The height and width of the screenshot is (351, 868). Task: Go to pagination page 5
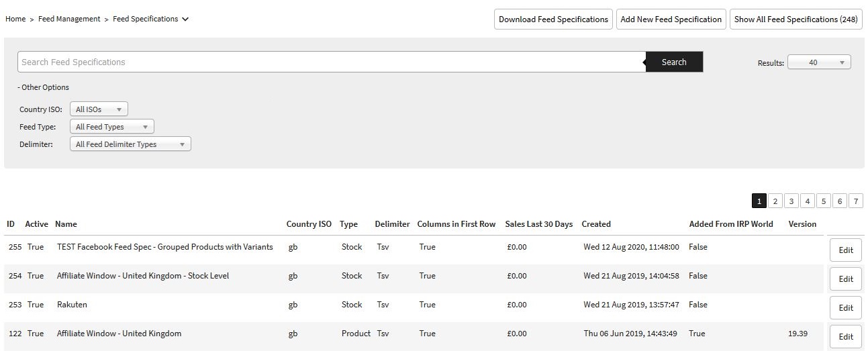tap(824, 201)
